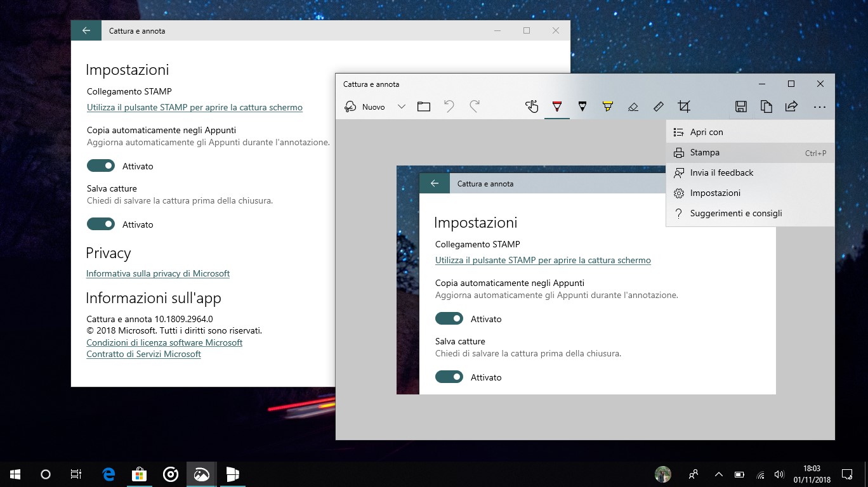The image size is (868, 487).
Task: Click the 'Privacy' heading in background window
Action: click(x=109, y=253)
